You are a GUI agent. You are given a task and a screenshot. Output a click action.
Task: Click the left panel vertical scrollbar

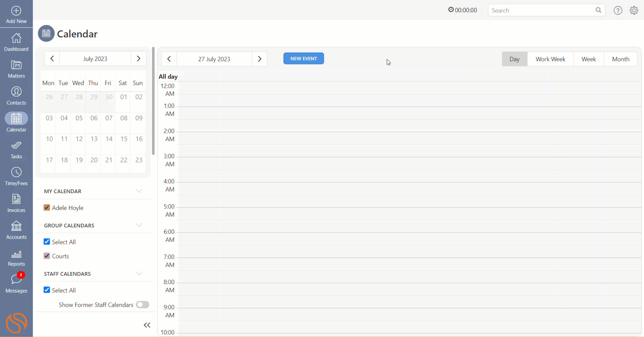(x=153, y=101)
